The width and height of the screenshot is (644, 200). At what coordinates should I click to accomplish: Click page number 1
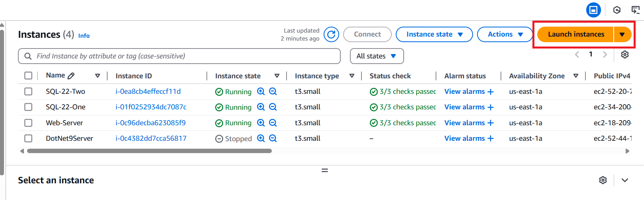click(x=591, y=54)
